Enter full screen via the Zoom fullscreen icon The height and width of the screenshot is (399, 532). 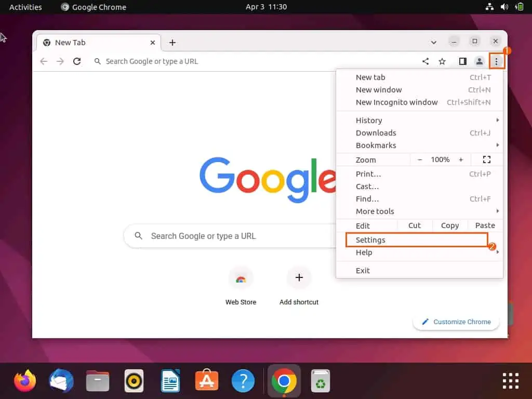point(486,159)
